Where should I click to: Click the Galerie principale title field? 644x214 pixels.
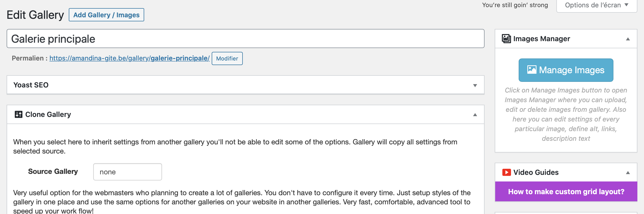click(245, 39)
